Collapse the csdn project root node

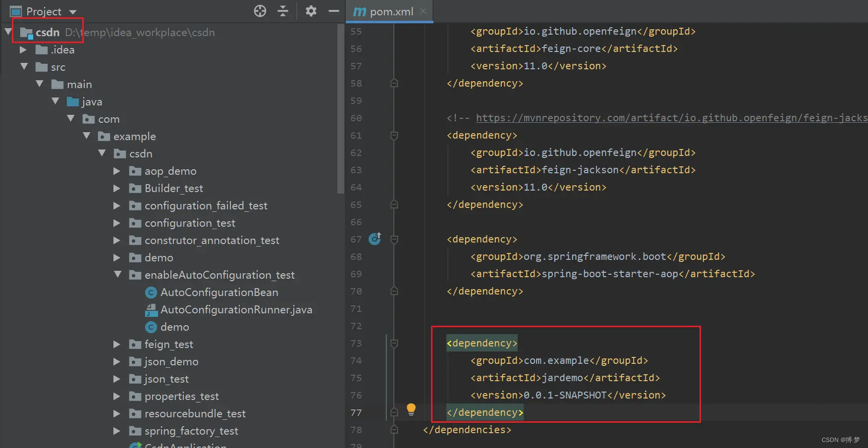tap(8, 32)
